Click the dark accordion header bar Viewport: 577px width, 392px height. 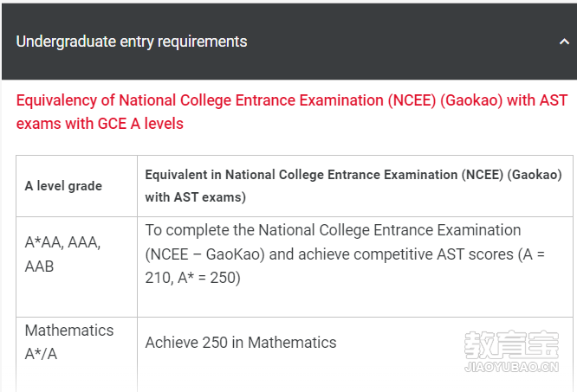[x=289, y=42]
